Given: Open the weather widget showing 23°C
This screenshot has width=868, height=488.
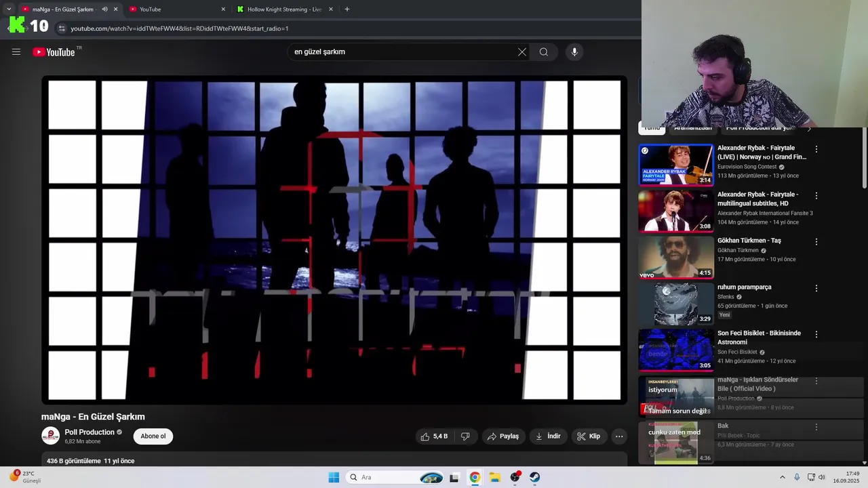Looking at the screenshot, I should coord(26,477).
